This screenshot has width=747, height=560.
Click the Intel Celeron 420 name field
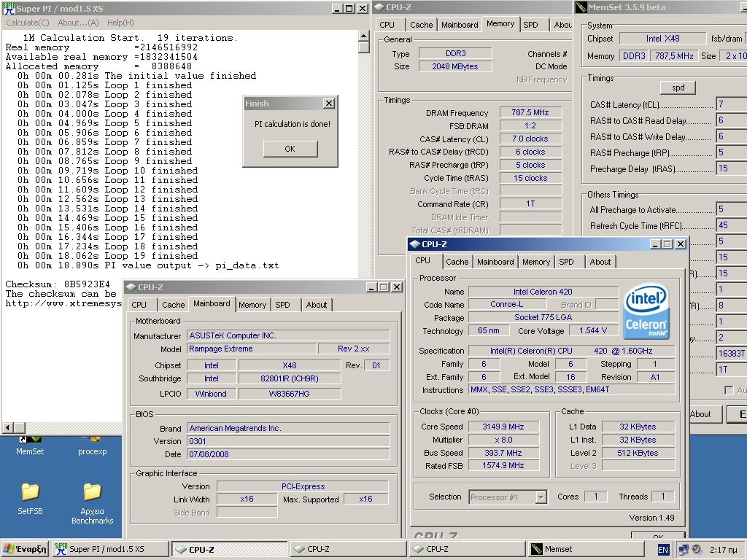[543, 292]
